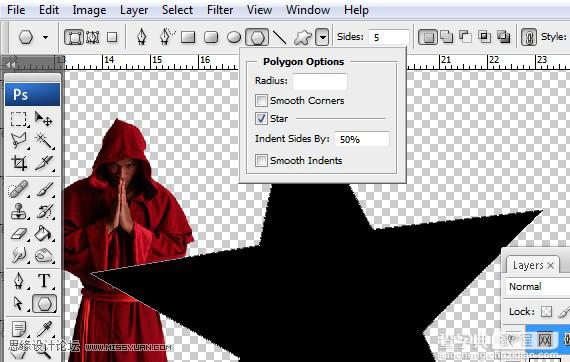
Task: Enable the Smooth Corners checkbox
Action: coord(261,100)
